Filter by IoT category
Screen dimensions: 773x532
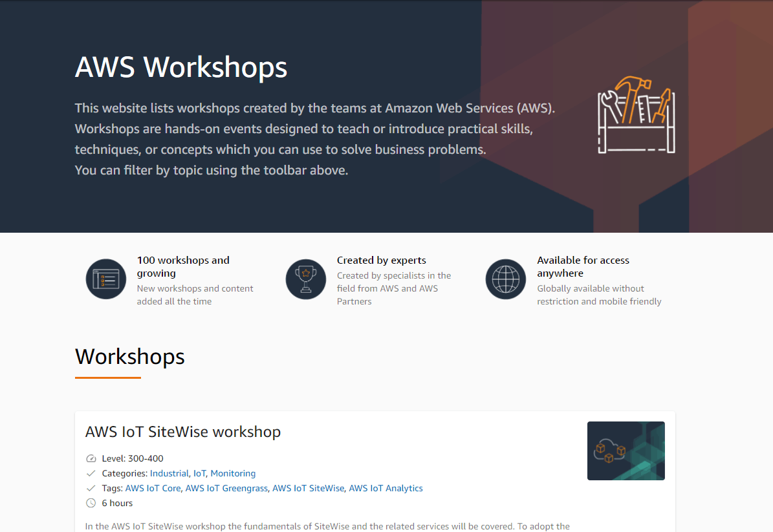click(x=200, y=473)
